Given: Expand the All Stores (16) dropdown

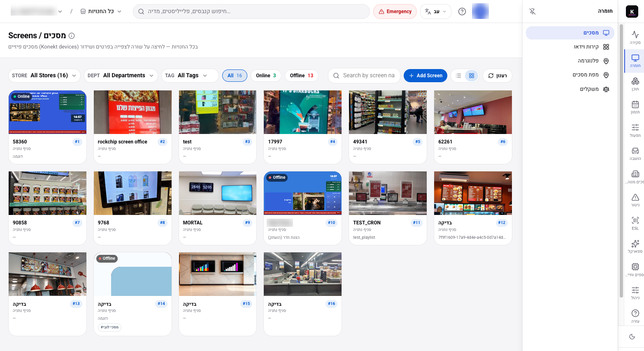Looking at the screenshot, I should tap(44, 76).
